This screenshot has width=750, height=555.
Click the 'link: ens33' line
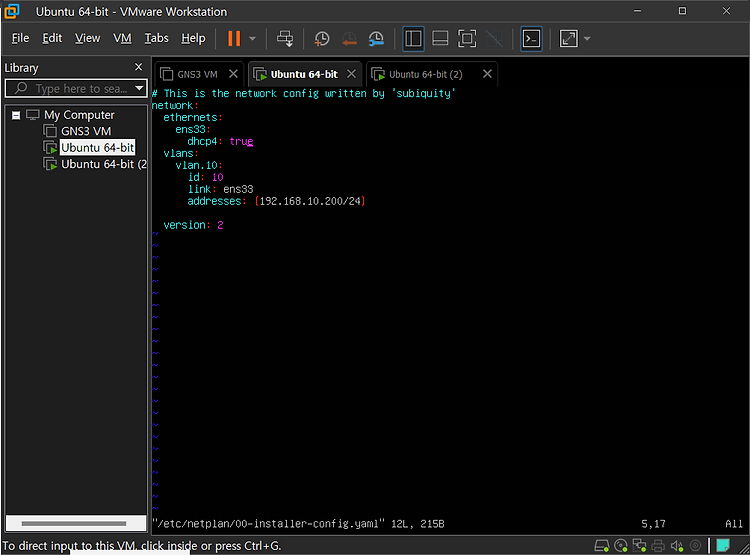[220, 189]
